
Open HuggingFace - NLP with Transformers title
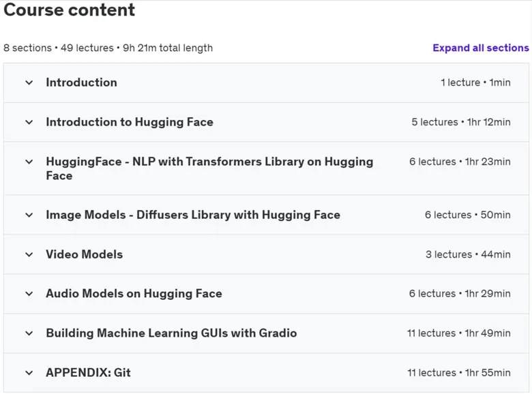pos(209,168)
